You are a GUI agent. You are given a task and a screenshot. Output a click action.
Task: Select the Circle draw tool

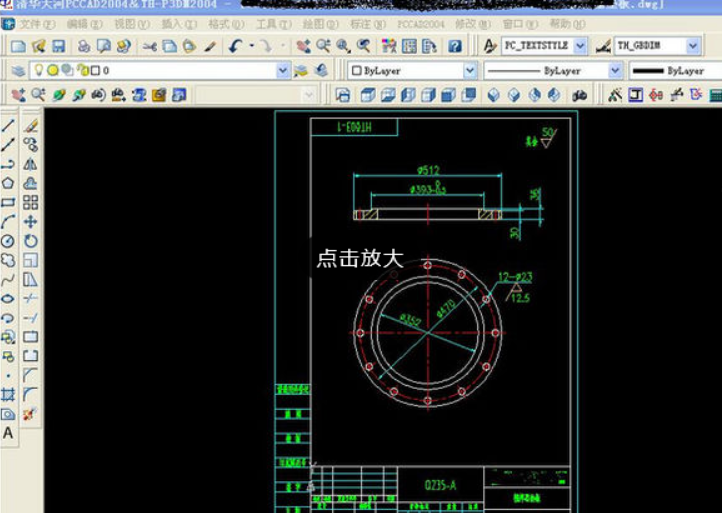(8, 241)
